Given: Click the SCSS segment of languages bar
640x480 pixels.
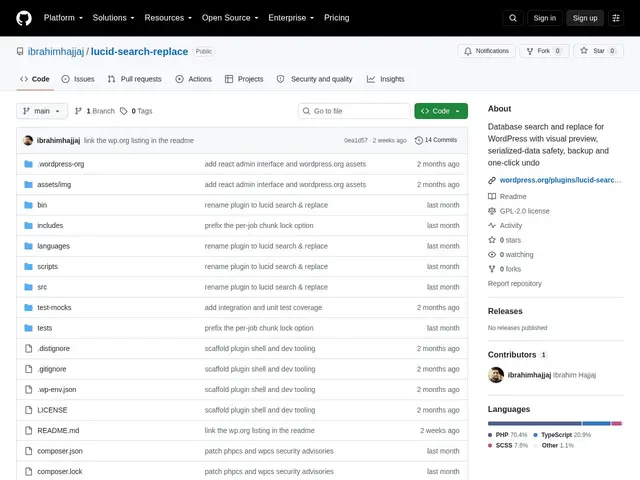Looking at the screenshot, I should pos(616,424).
